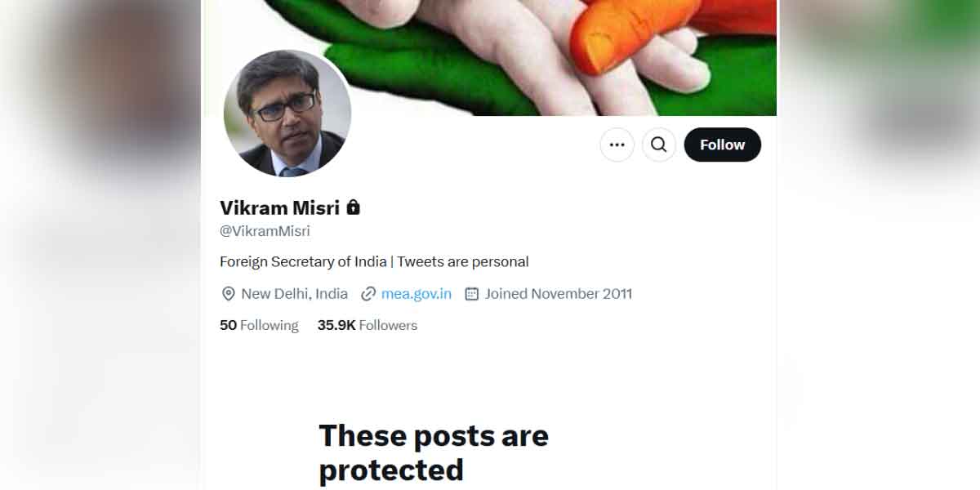Open the mea.gov.in website link
This screenshot has height=490, width=980.
click(416, 294)
